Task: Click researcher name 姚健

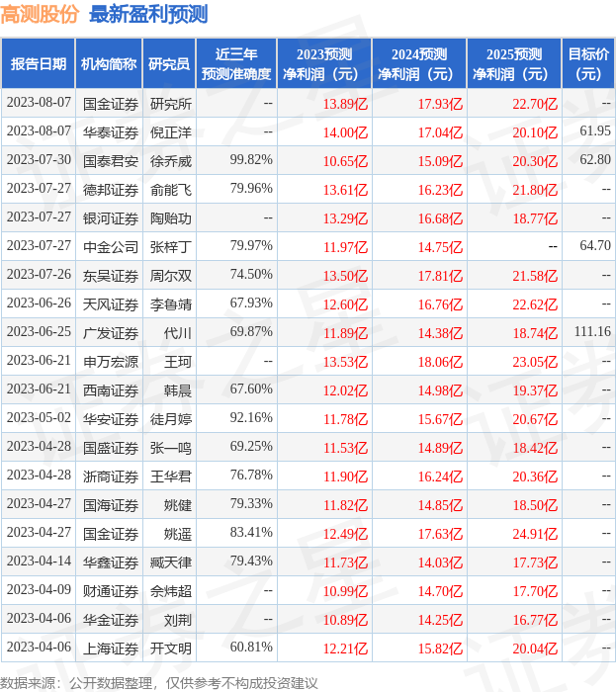Action: click(x=178, y=505)
